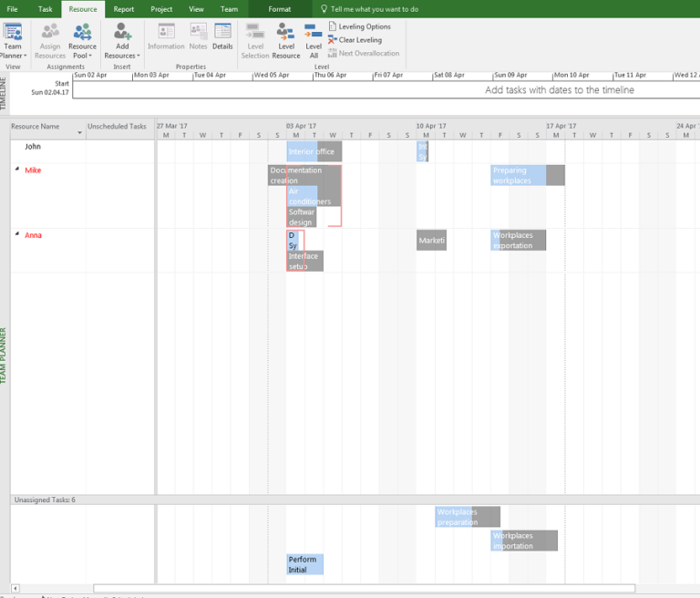
Task: Switch to the Task ribbon tab
Action: click(45, 9)
